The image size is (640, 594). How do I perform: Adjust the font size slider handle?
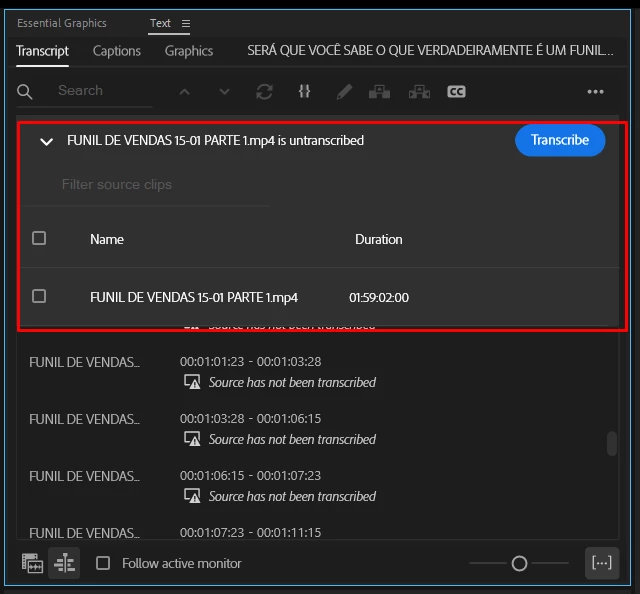point(519,563)
